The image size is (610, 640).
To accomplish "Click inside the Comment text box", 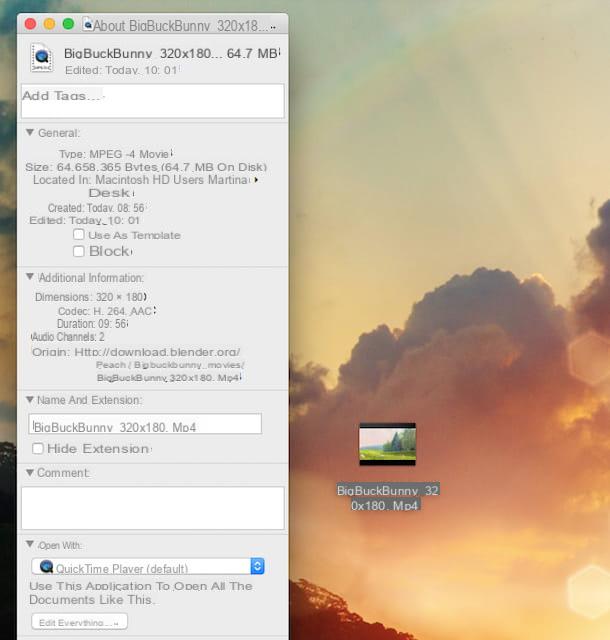I will tap(153, 508).
